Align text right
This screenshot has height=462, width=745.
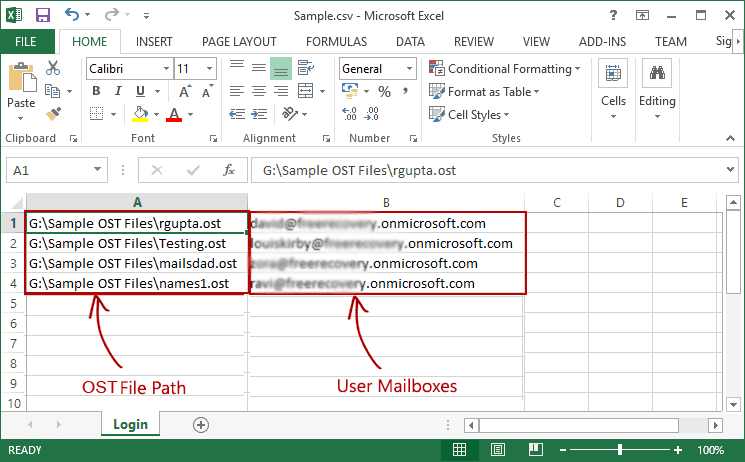(x=281, y=91)
